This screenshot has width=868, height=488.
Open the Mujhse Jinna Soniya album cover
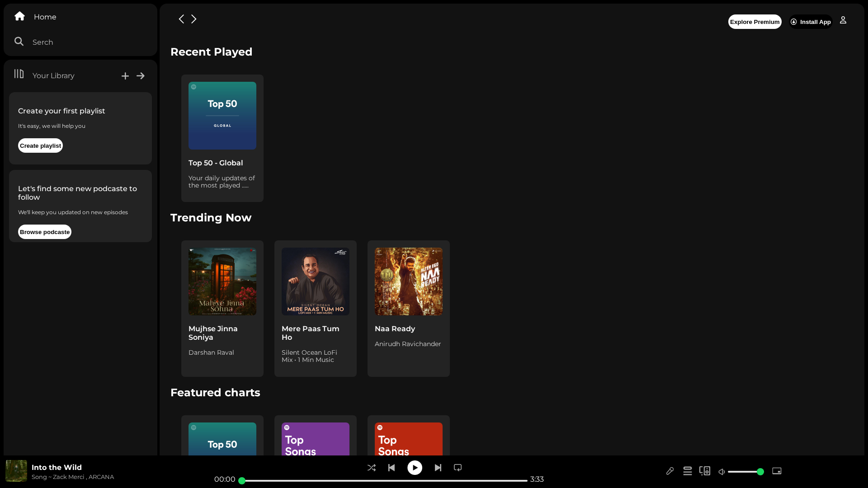click(x=222, y=282)
